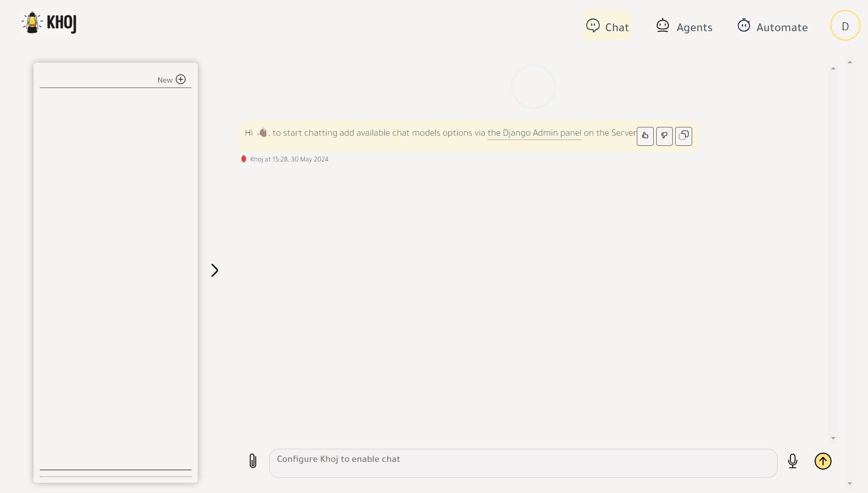Click the chat scrollbar up arrow

[x=833, y=69]
